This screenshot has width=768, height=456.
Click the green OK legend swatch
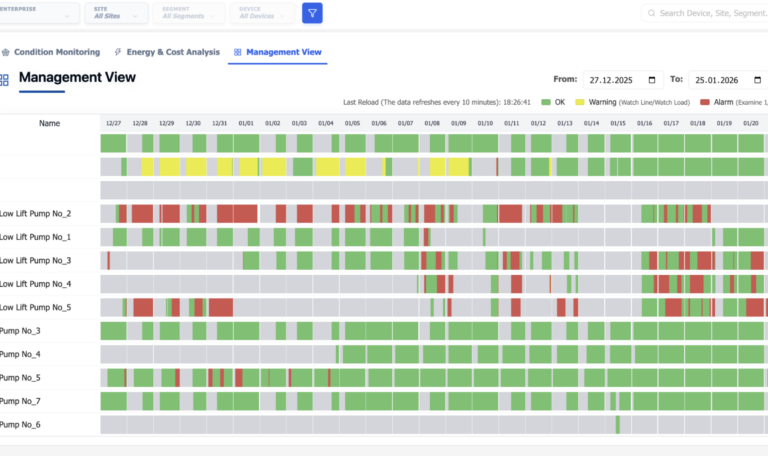546,102
